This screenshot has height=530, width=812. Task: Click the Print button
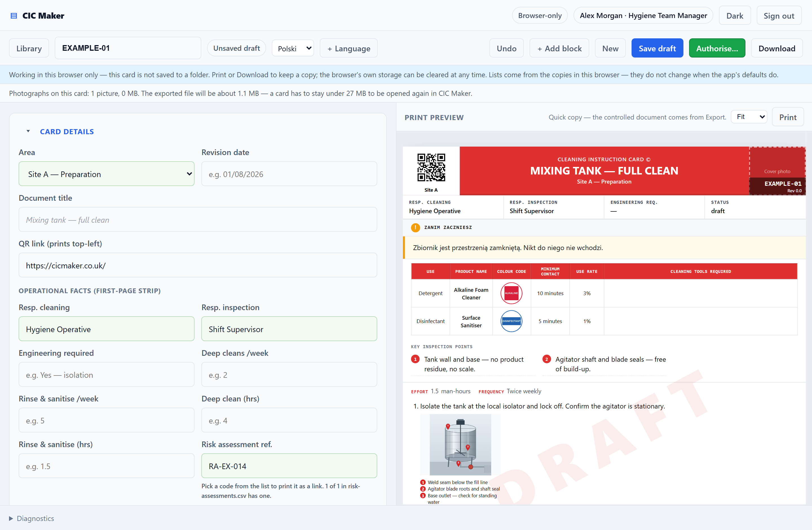(x=788, y=117)
